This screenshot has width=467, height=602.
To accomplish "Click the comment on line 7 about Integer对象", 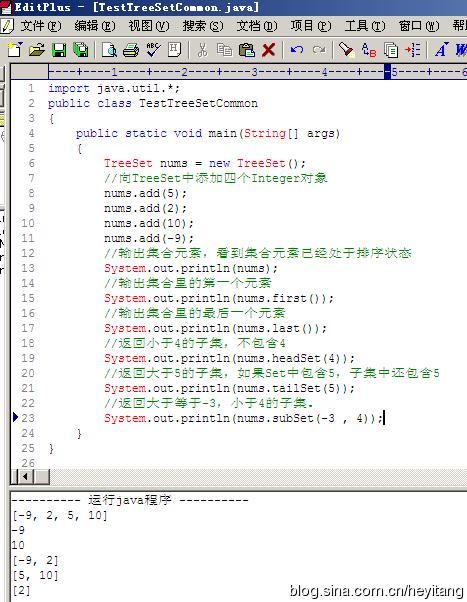I will 216,178.
